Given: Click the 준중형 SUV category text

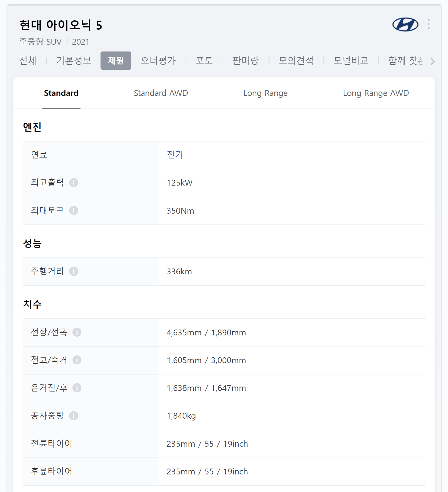Looking at the screenshot, I should click(40, 42).
